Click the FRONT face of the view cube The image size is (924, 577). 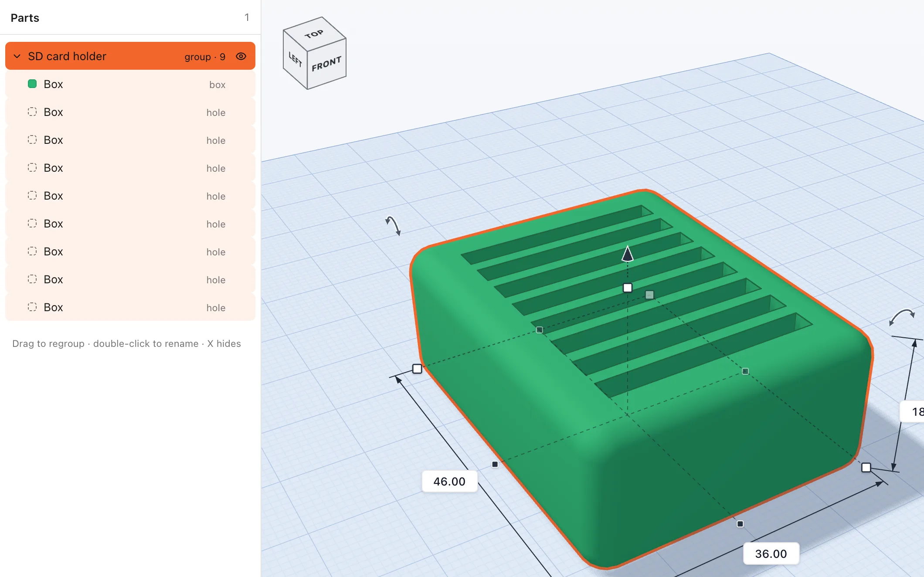pos(326,64)
